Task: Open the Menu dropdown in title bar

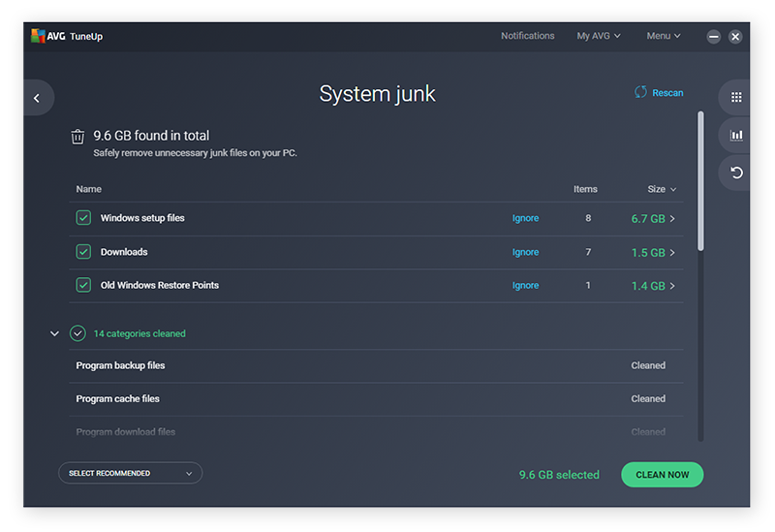Action: click(x=663, y=36)
